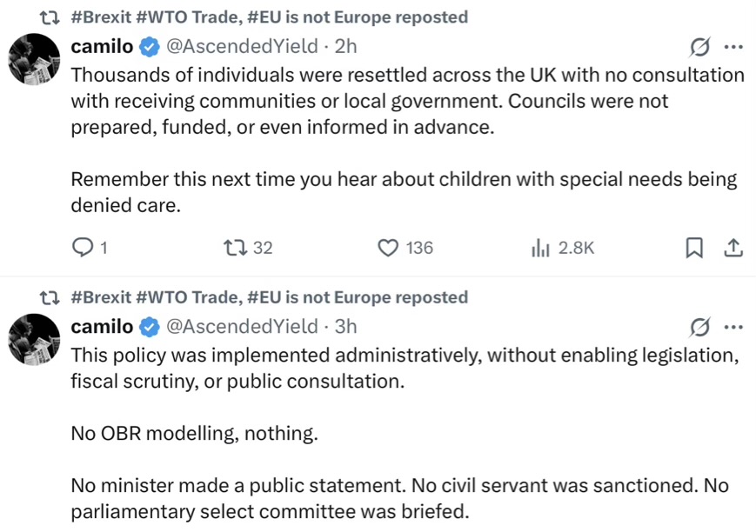Image resolution: width=756 pixels, height=532 pixels.
Task: Bookmark the first camilo post
Action: (694, 248)
